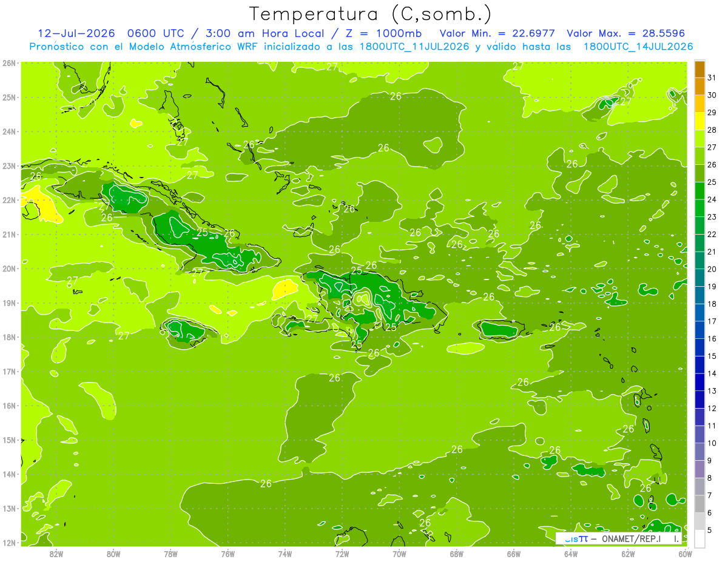
Task: Click the valid-until time '1800UTC_14JUL2026'
Action: [x=638, y=47]
